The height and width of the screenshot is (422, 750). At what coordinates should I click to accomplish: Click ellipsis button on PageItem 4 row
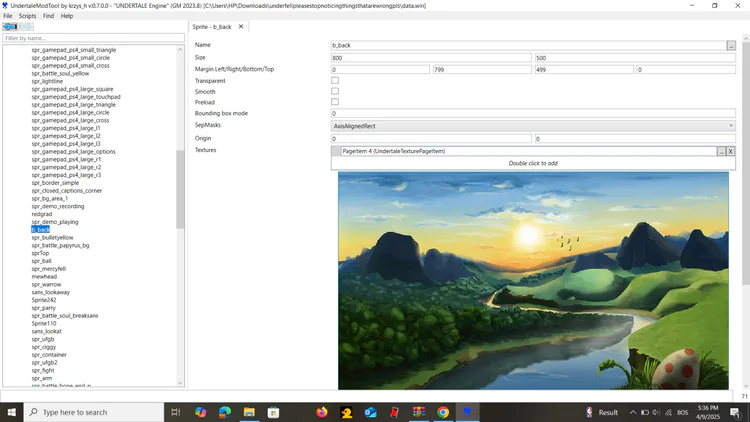click(x=721, y=151)
